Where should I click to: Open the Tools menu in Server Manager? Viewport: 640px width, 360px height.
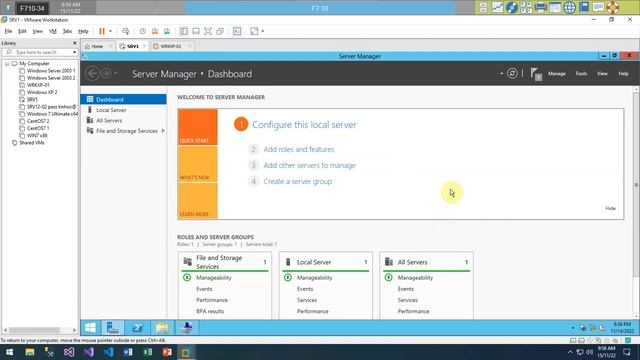pos(581,73)
